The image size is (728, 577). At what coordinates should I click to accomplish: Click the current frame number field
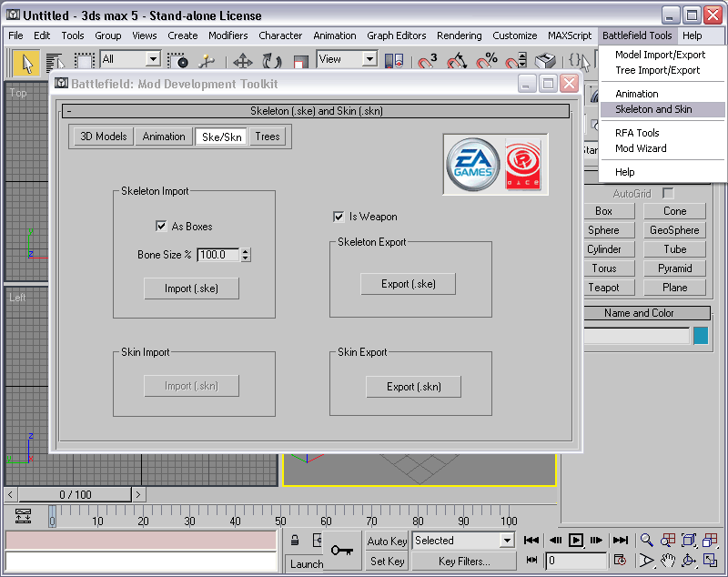[576, 561]
